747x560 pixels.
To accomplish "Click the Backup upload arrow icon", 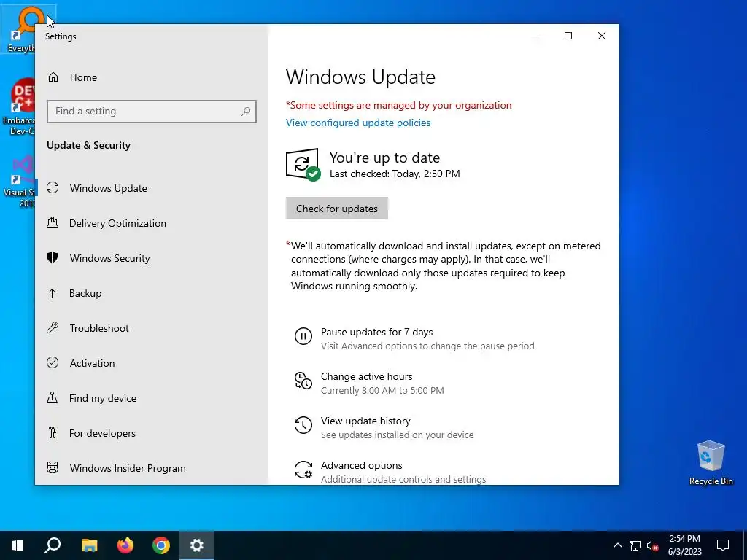I will (53, 293).
